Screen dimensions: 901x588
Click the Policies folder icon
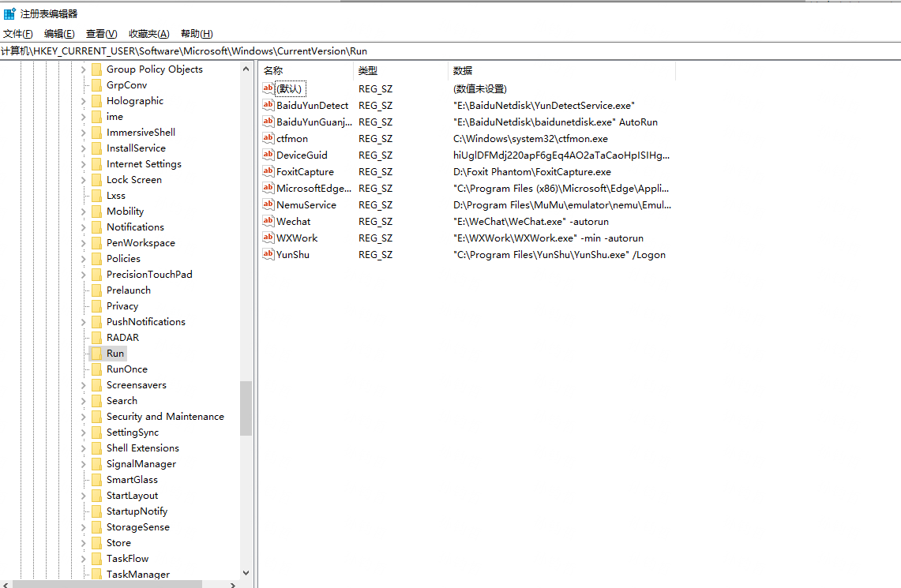pyautogui.click(x=96, y=258)
